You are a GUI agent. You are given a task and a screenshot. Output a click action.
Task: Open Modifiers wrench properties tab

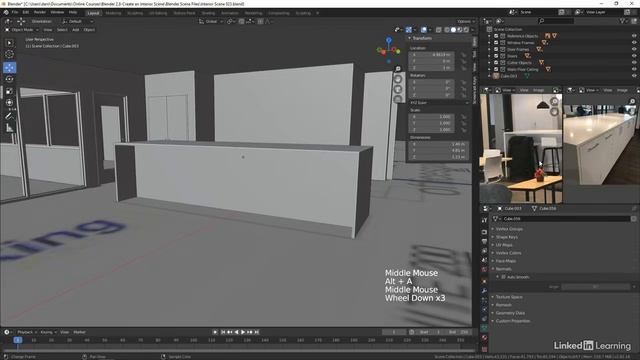(x=484, y=291)
